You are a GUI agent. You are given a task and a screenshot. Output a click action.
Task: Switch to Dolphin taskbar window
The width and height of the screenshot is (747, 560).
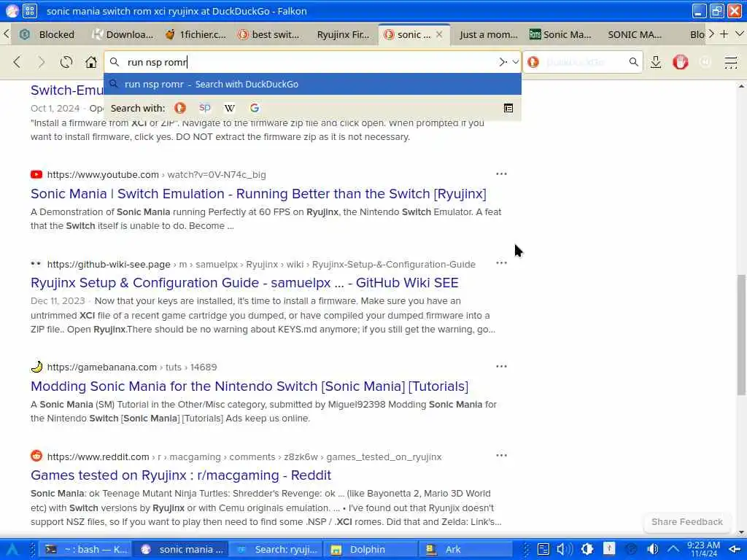370,550
